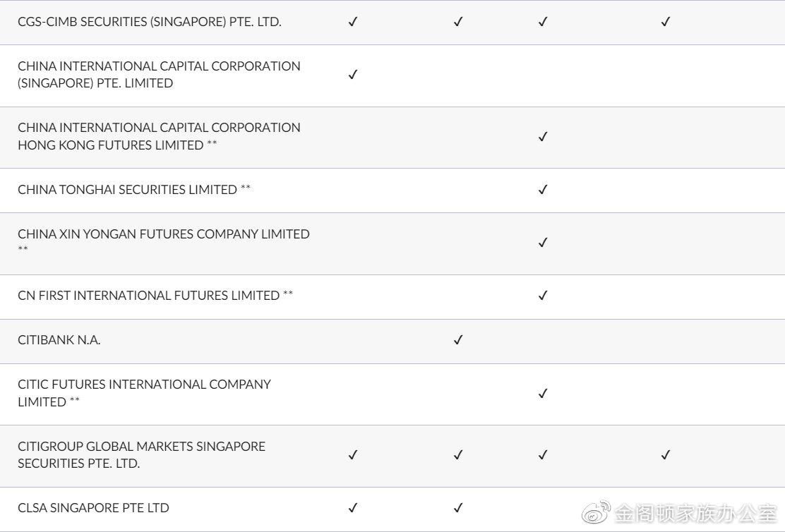Click the Citigroup Global Markets Singapore Securities name
This screenshot has height=532, width=785.
pyautogui.click(x=141, y=455)
